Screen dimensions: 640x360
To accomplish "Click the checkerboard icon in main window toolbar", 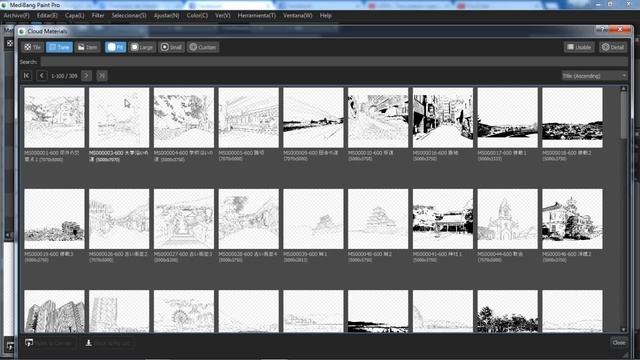I will (10, 43).
